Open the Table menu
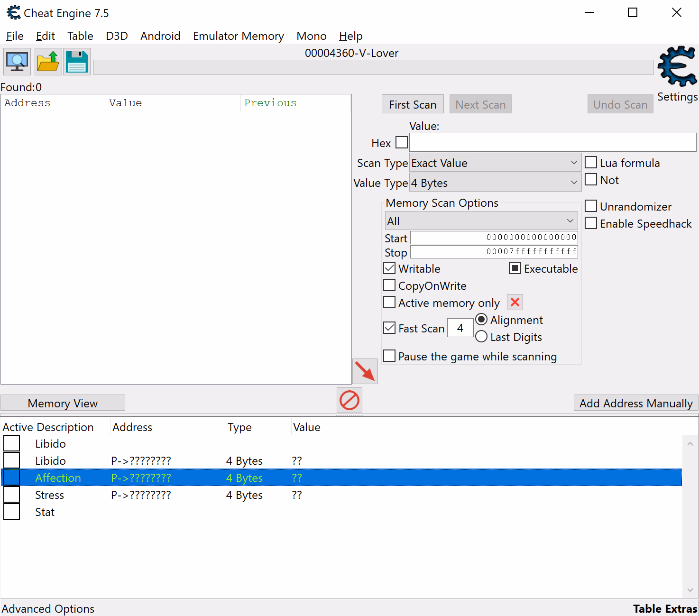 (80, 36)
